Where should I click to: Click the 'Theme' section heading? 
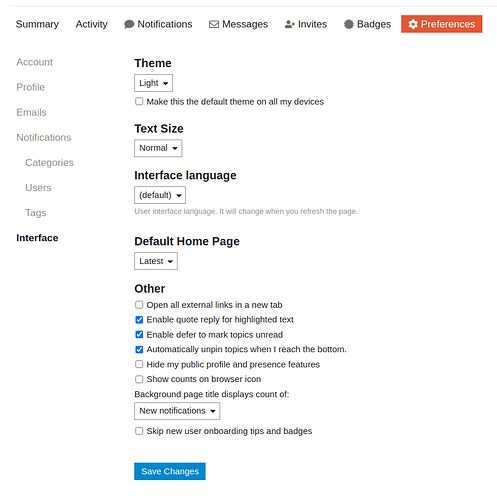pos(153,63)
